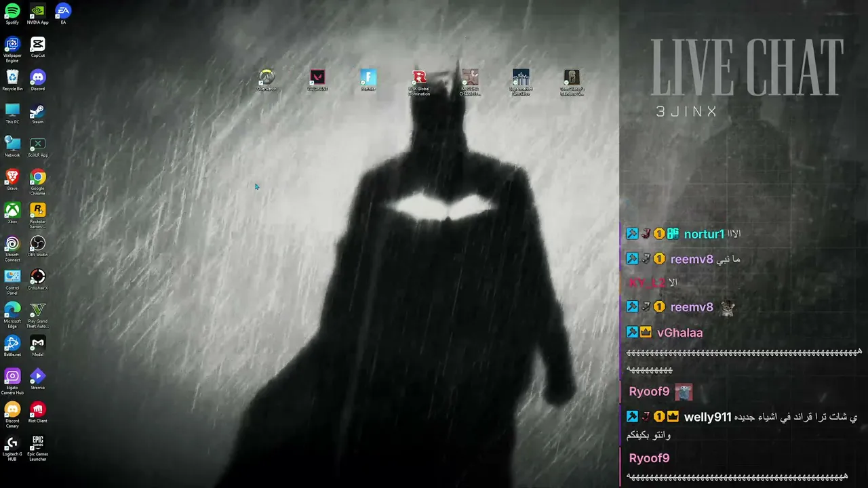
Task: Select the EA app desktop icon
Action: coord(63,14)
